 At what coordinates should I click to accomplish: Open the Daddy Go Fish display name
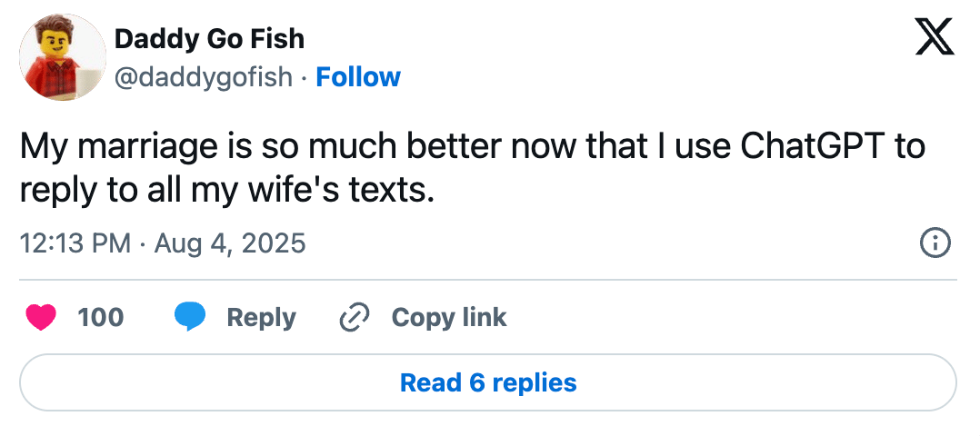point(209,38)
